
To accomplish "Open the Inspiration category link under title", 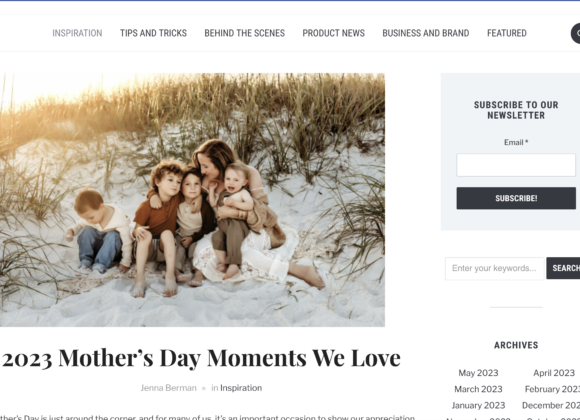I will tap(241, 388).
